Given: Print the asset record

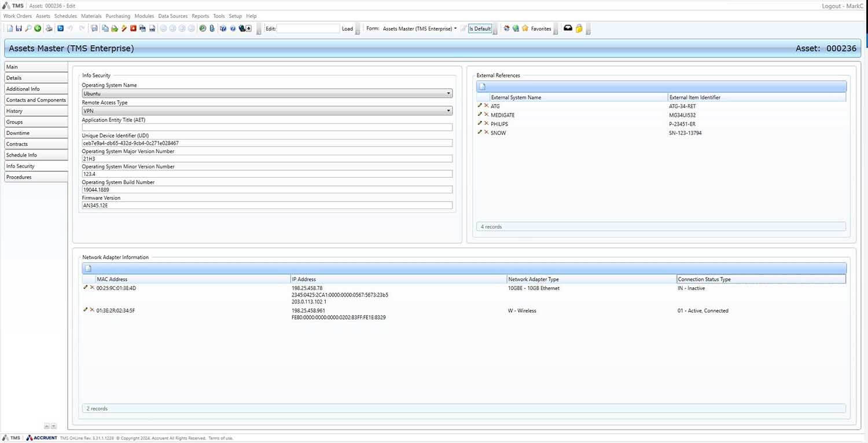Looking at the screenshot, I should (x=49, y=28).
